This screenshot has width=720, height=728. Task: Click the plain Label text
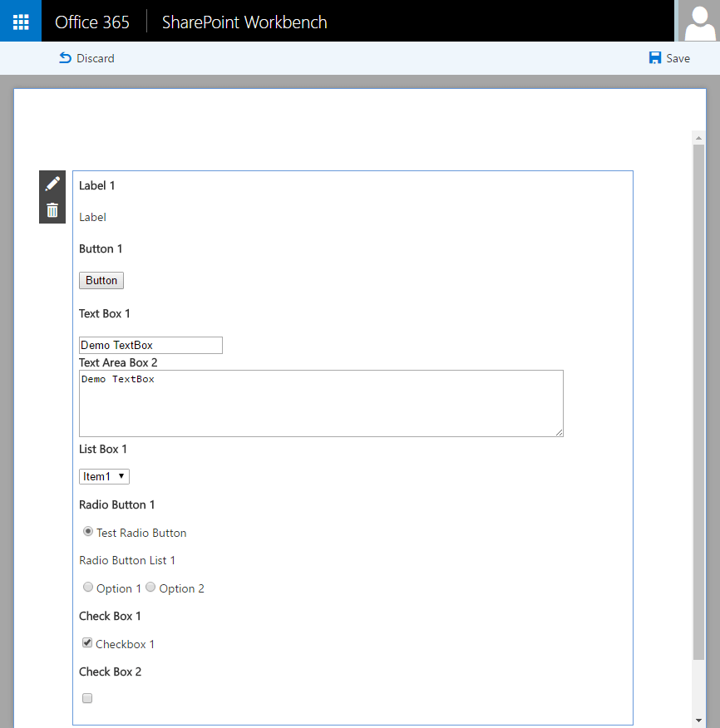tap(92, 217)
